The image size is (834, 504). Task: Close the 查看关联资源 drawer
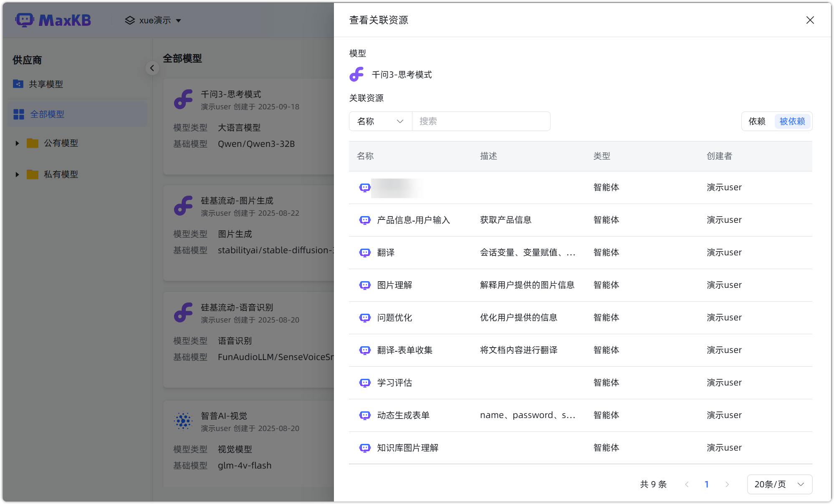(x=810, y=20)
